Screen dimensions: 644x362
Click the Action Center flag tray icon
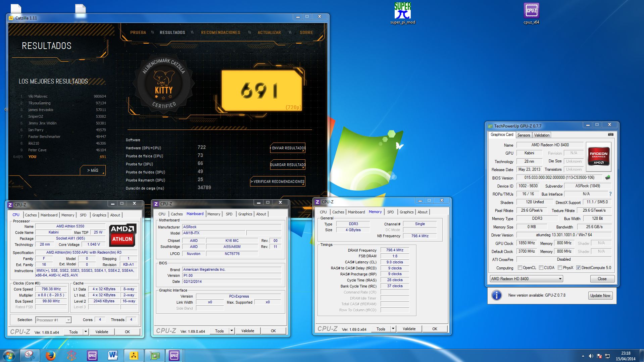click(x=599, y=356)
